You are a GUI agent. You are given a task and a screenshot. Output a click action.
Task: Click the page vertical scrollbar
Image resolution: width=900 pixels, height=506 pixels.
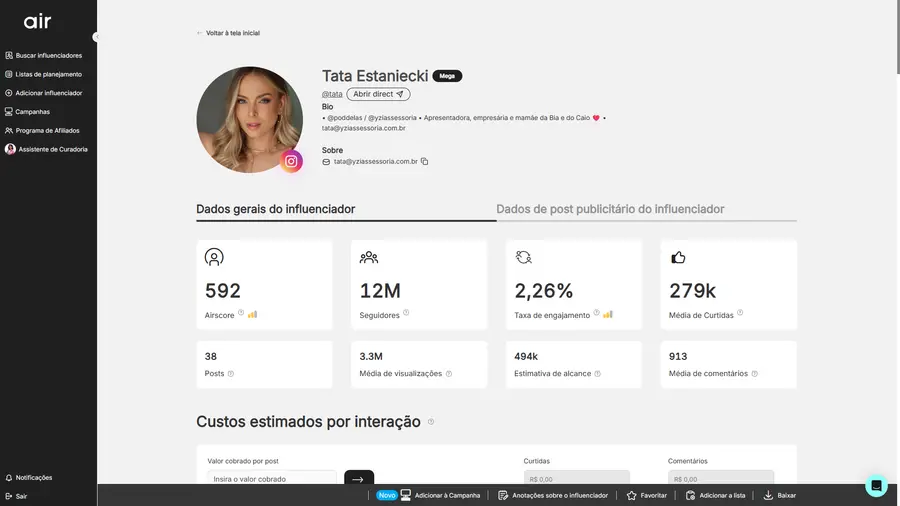coord(897,37)
